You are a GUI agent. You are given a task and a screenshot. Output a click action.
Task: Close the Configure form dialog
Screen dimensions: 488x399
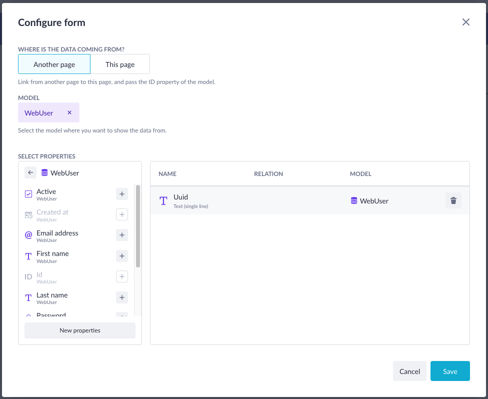[466, 22]
